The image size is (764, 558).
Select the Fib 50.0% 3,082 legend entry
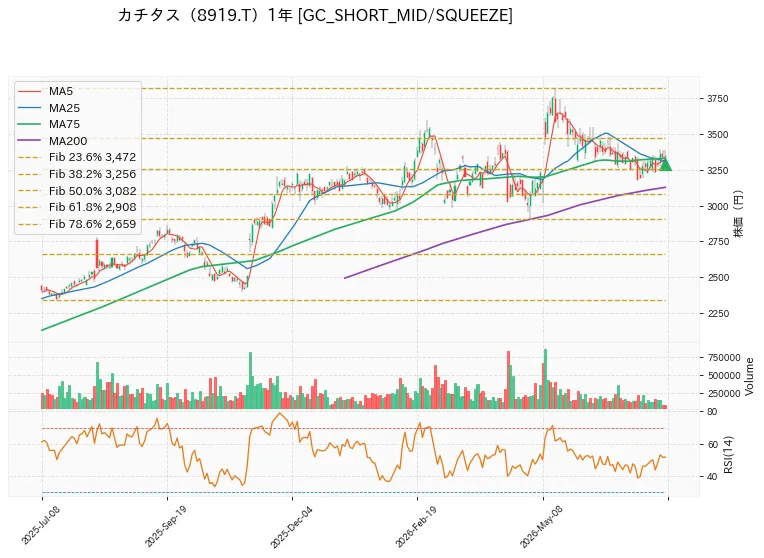coord(77,191)
